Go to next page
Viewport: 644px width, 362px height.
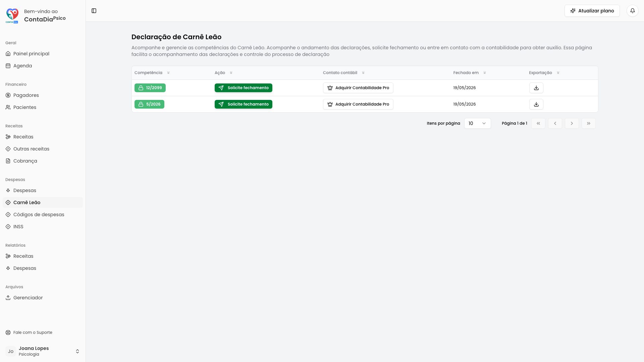point(572,123)
